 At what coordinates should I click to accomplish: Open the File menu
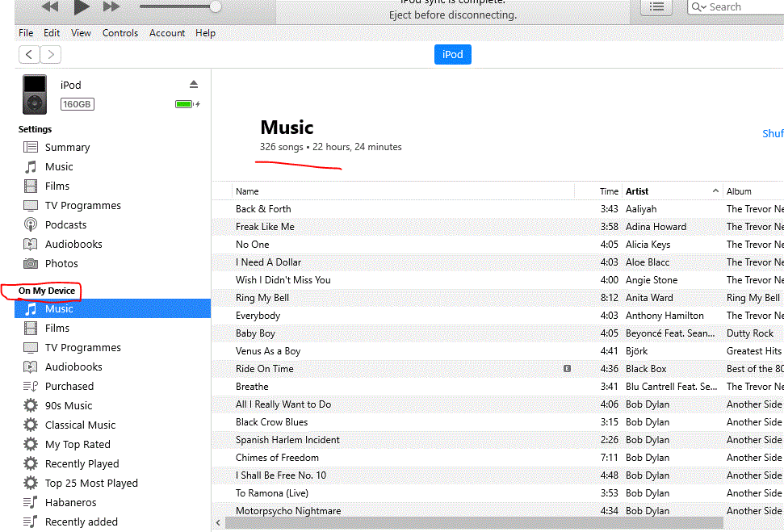click(26, 33)
